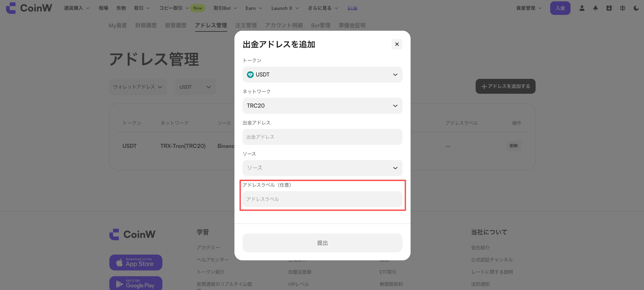
Task: Click アドレスを追加する button
Action: pos(505,86)
